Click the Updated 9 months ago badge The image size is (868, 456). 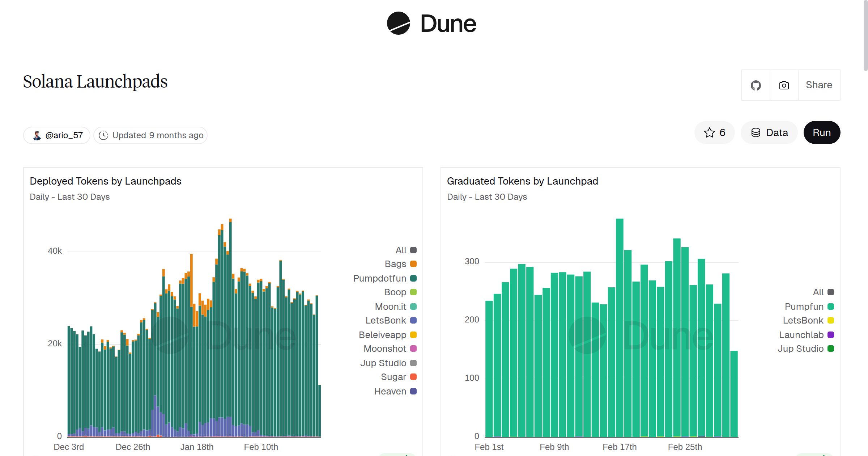[x=150, y=135]
